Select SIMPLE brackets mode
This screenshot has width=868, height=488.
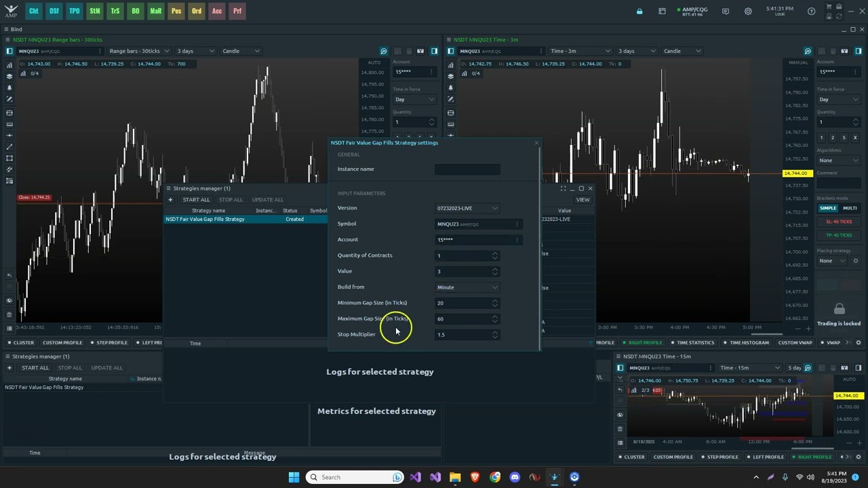pos(828,208)
